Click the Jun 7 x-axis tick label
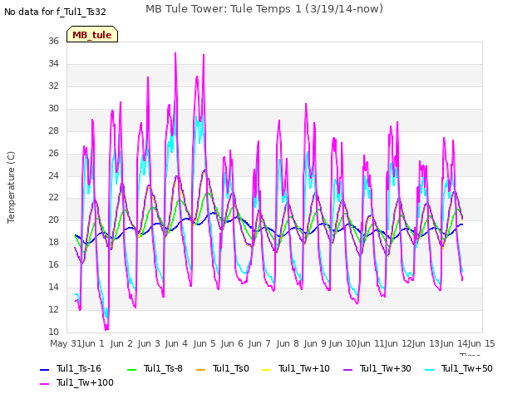The image size is (532, 399). pos(259,343)
